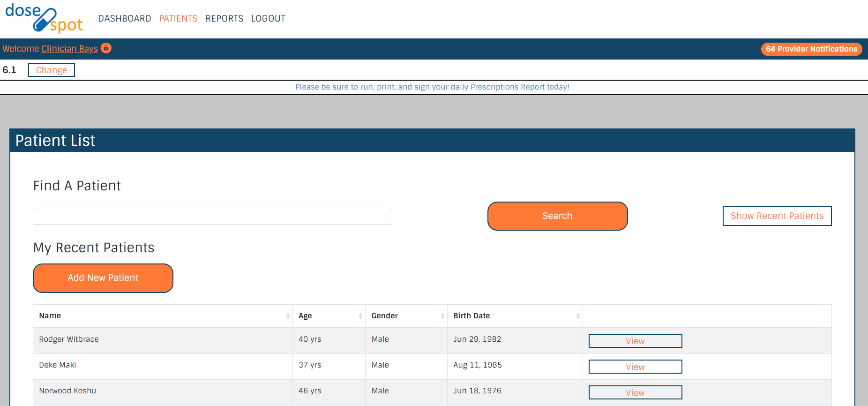
Task: Sort patients by Age column arrows
Action: click(x=360, y=316)
